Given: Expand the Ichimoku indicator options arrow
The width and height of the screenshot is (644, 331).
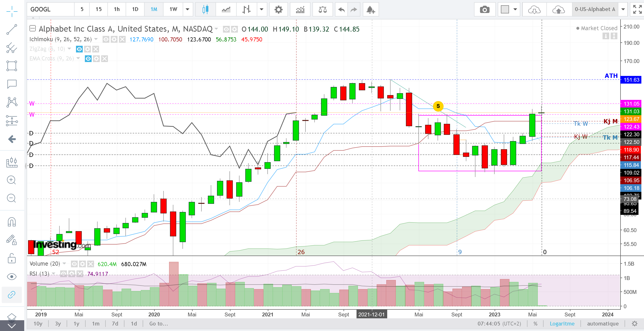Looking at the screenshot, I should click(x=96, y=39).
